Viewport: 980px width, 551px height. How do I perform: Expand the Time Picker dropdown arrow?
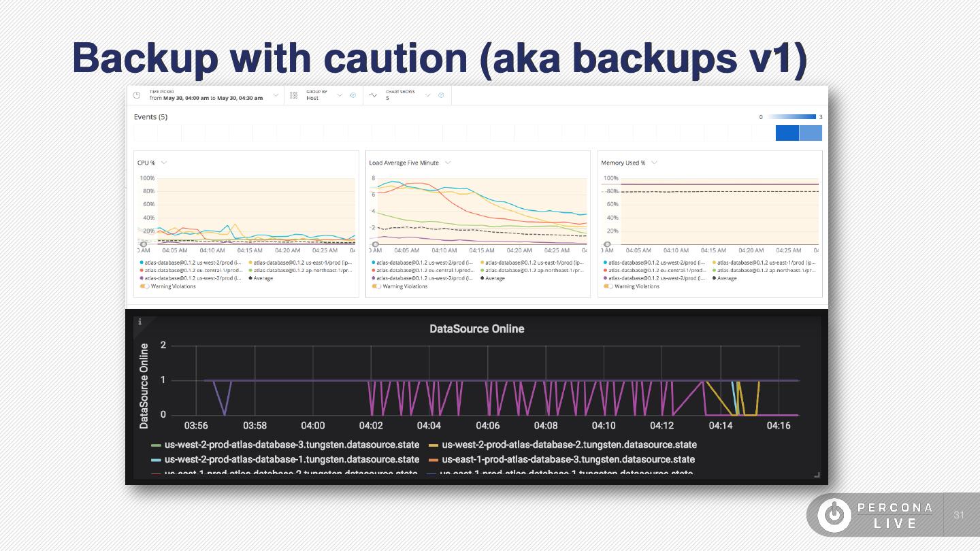coord(276,95)
